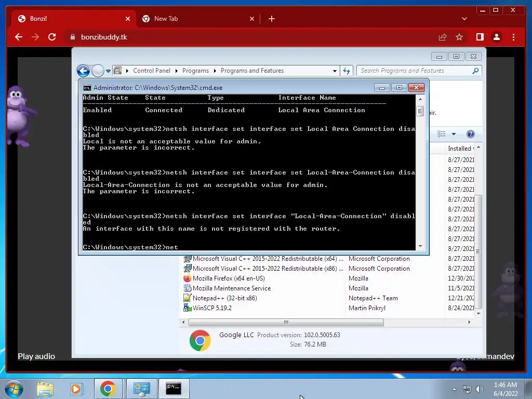Screen dimensions: 532x399
Task: Bookmark this page with star
Action: (459, 37)
